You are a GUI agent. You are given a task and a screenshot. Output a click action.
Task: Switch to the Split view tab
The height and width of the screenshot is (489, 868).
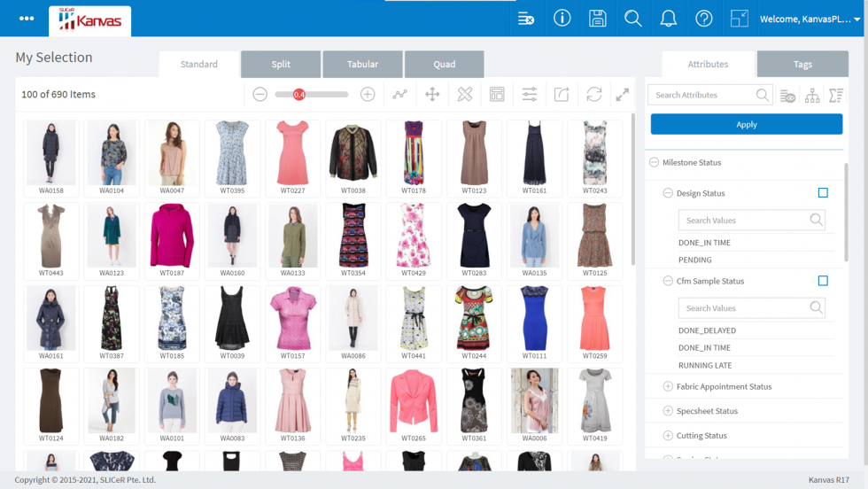(x=281, y=65)
